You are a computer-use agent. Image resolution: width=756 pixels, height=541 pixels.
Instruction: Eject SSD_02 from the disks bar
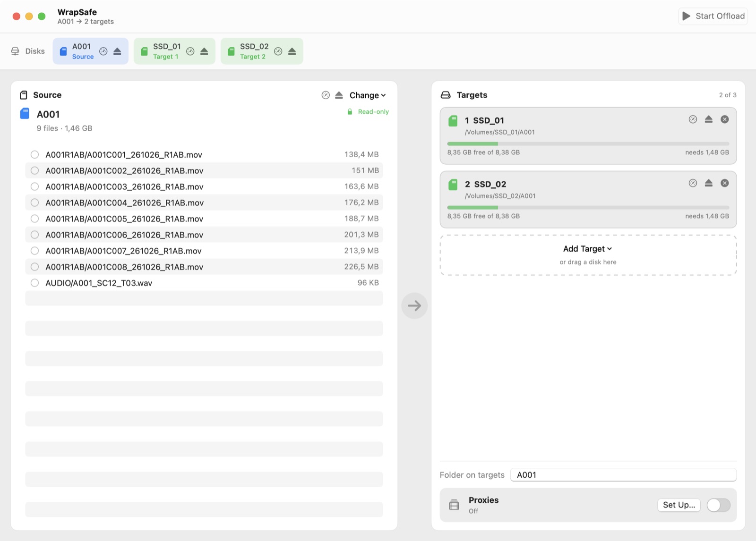(x=292, y=51)
